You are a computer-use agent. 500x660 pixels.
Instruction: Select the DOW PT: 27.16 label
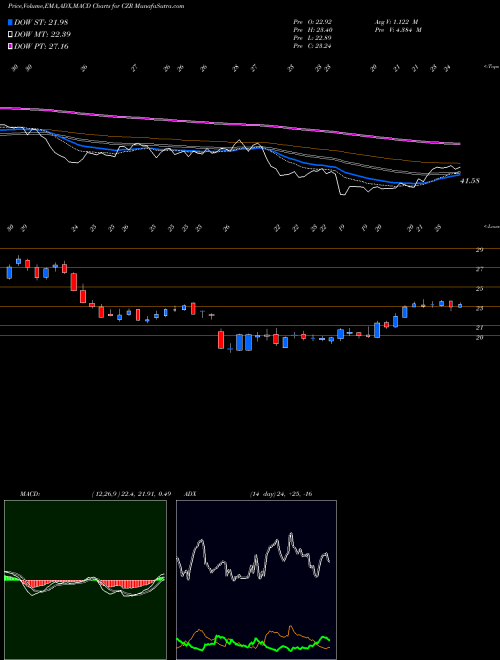pyautogui.click(x=41, y=46)
